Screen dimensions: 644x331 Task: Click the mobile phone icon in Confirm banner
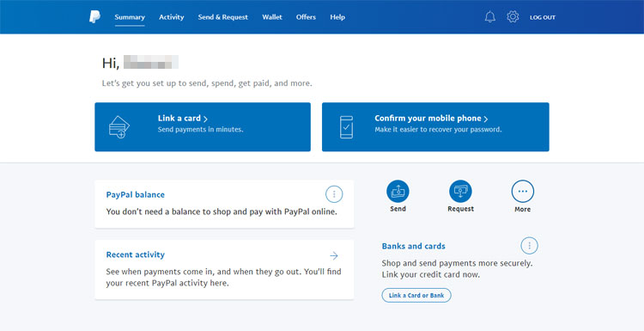point(346,127)
